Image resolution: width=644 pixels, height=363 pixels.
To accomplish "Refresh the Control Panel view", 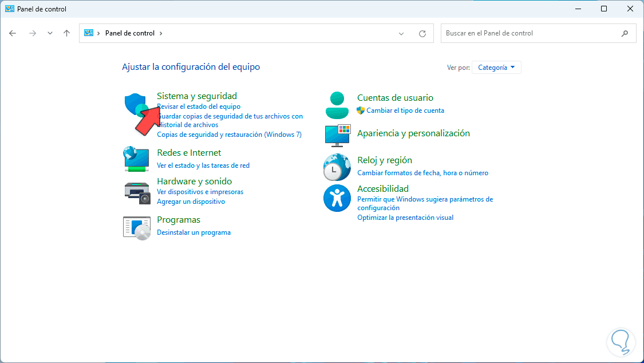I will click(x=422, y=34).
